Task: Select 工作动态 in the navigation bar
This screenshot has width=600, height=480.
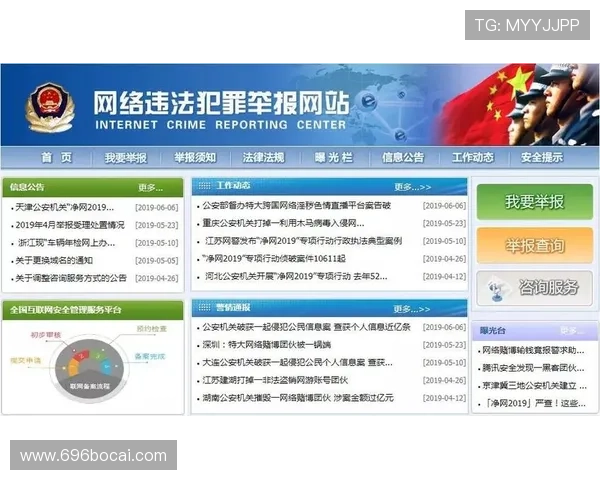Action: tap(473, 157)
